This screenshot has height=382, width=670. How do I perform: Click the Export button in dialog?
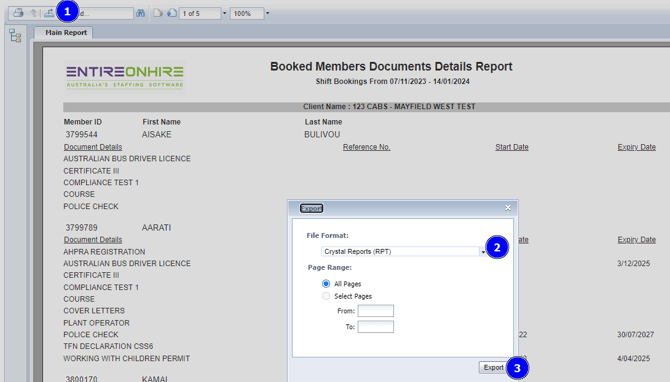[493, 367]
